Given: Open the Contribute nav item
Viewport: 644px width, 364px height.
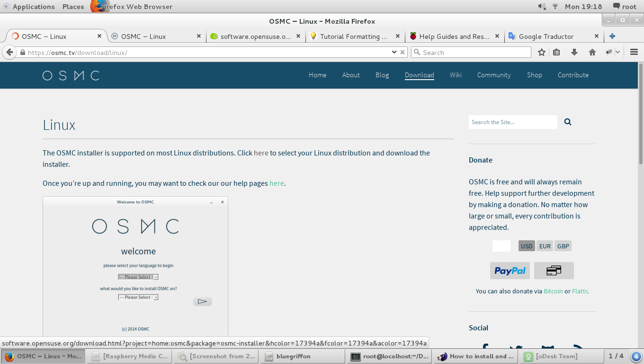Looking at the screenshot, I should click(x=573, y=75).
